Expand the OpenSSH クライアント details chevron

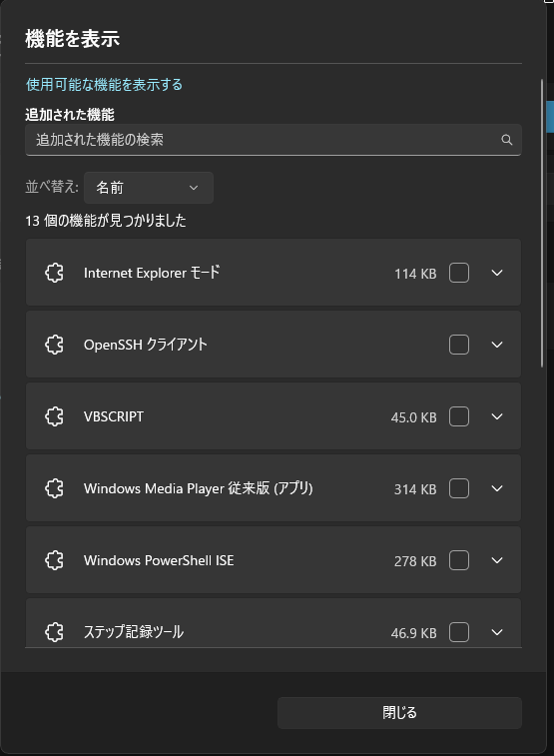point(497,345)
